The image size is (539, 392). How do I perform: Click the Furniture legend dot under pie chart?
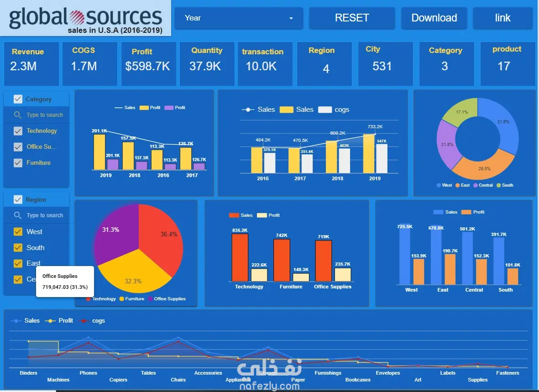122,299
